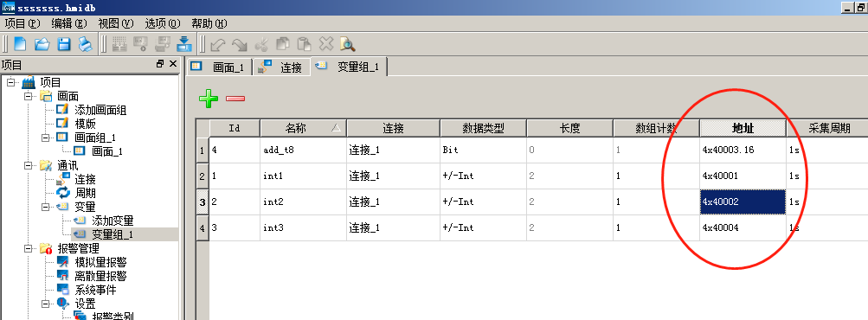Select 模版 in project tree

[x=86, y=124]
